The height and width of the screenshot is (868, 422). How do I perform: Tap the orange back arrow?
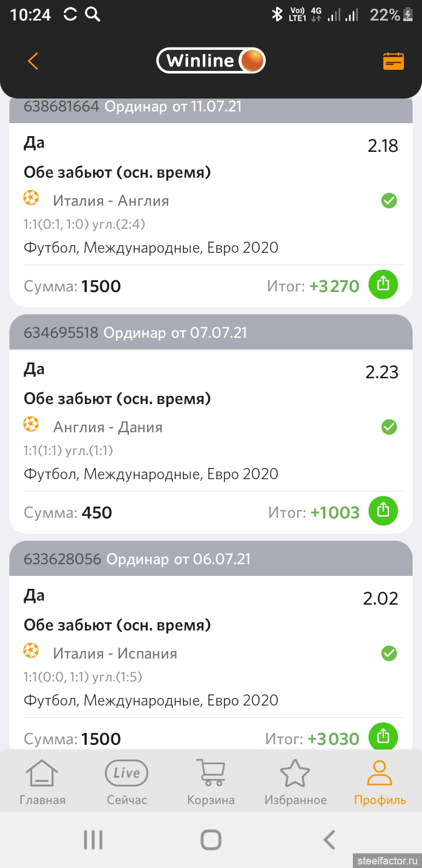pos(33,61)
